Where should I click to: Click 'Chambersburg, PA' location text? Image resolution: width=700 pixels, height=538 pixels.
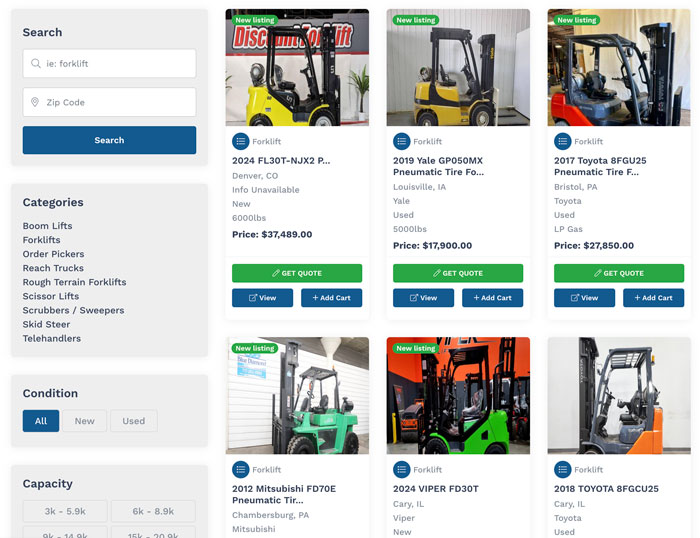[271, 515]
